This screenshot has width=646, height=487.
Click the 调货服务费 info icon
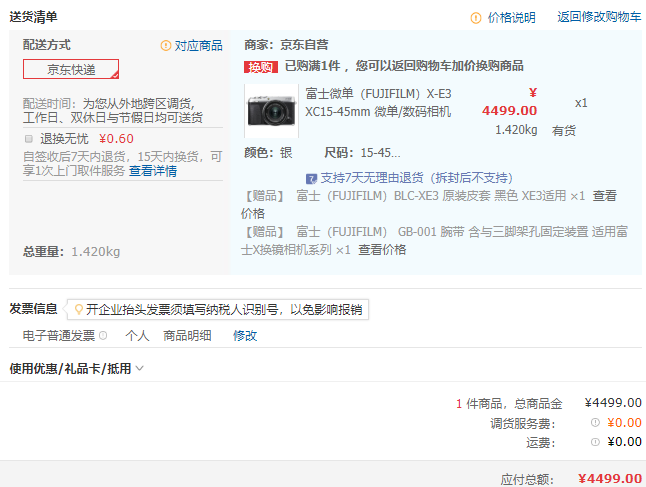pos(595,422)
